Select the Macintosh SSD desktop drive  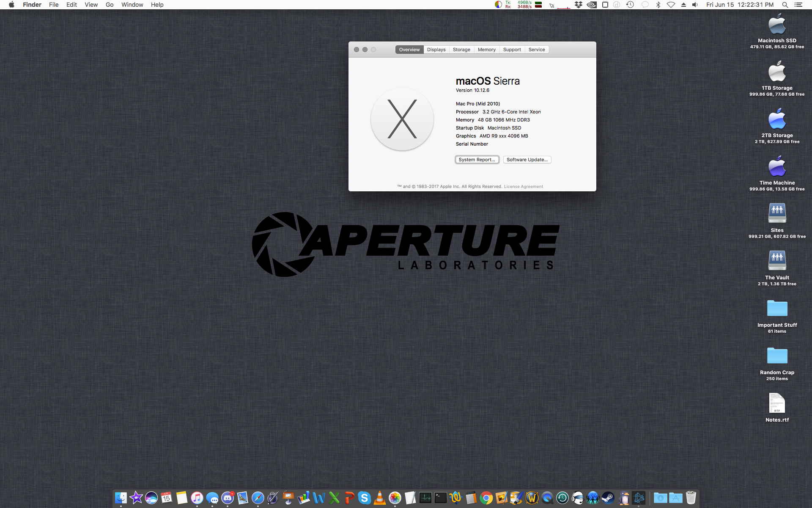pyautogui.click(x=777, y=24)
